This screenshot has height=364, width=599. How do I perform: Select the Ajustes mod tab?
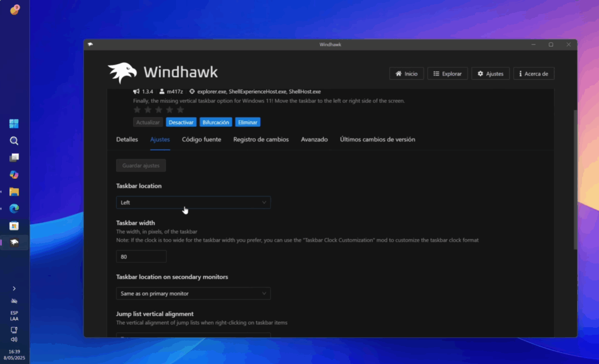(160, 139)
